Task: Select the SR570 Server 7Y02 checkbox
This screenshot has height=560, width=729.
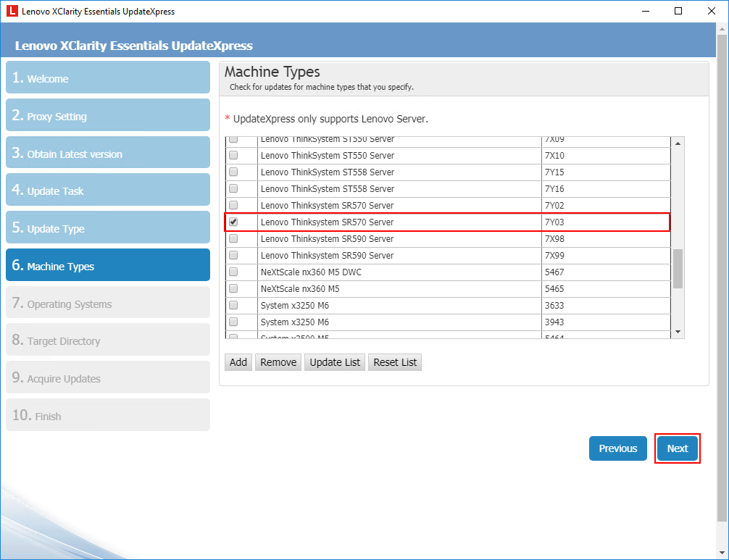Action: [233, 206]
